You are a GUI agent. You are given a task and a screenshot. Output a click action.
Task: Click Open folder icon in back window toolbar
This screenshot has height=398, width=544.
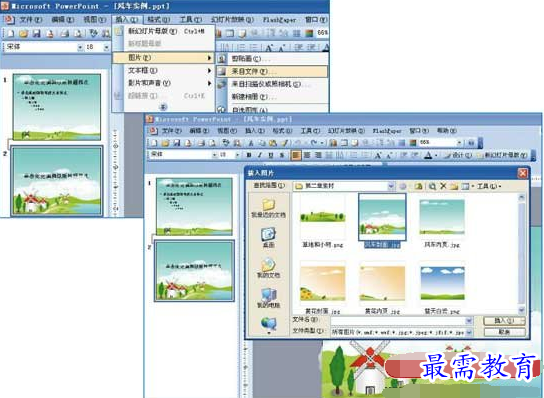(x=23, y=33)
